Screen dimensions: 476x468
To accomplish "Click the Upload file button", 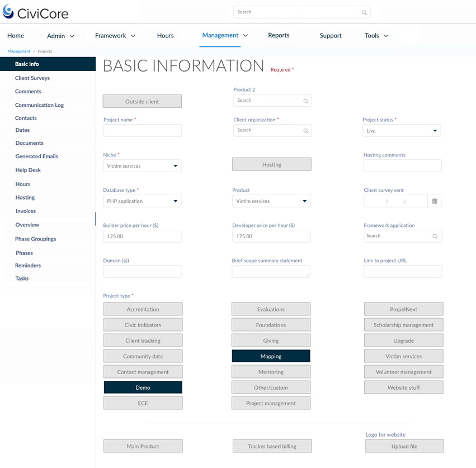I will click(x=404, y=446).
